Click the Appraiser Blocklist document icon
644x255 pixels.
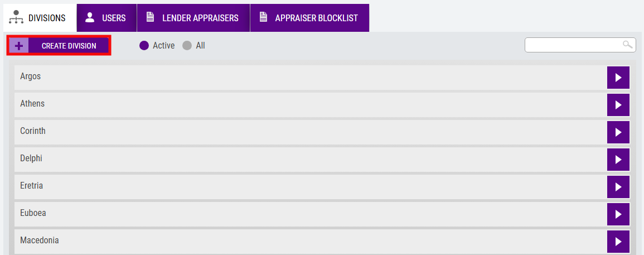click(263, 17)
